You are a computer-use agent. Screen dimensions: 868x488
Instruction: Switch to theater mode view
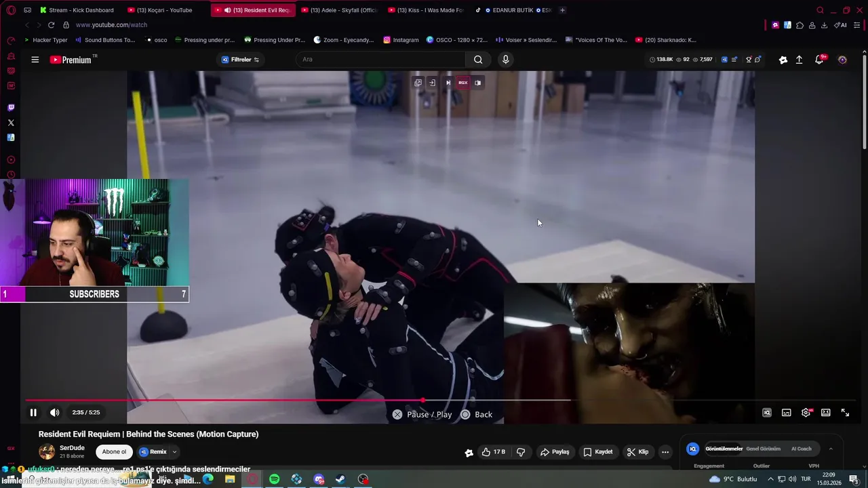[825, 412]
